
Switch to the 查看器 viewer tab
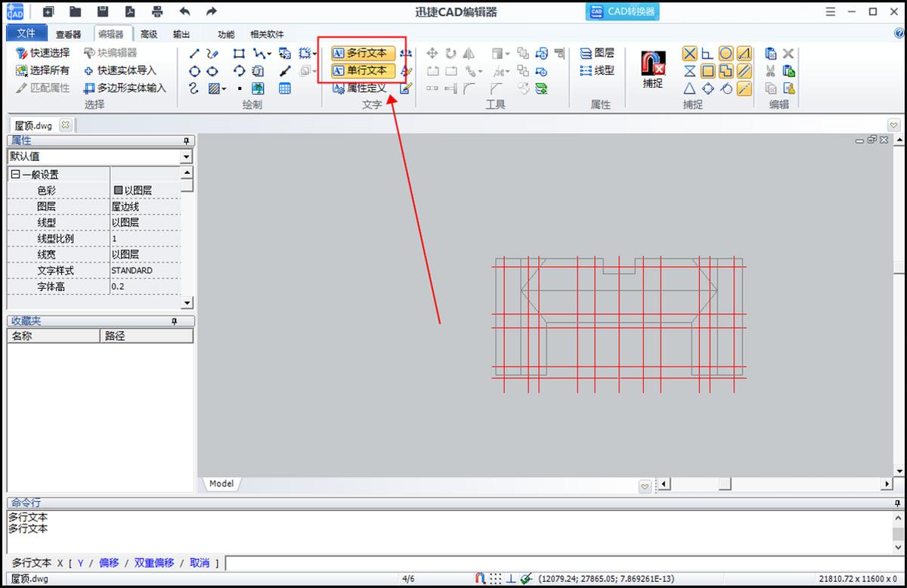pos(68,34)
